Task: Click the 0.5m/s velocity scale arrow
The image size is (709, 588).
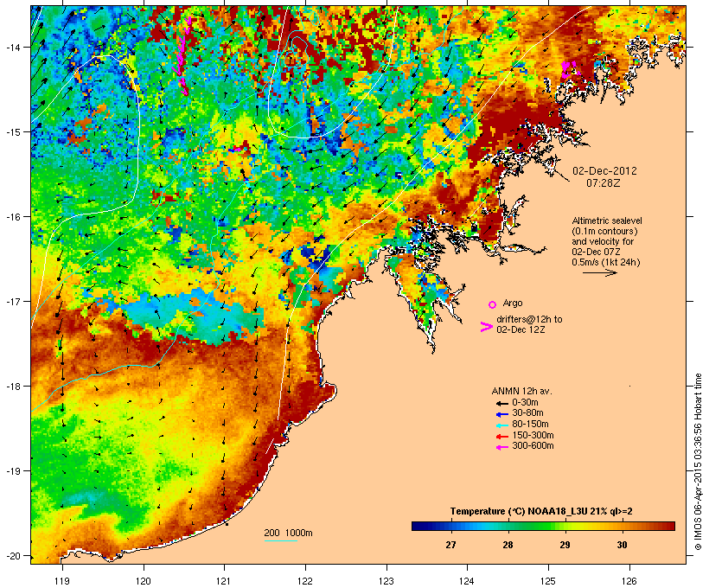Action: (x=599, y=272)
